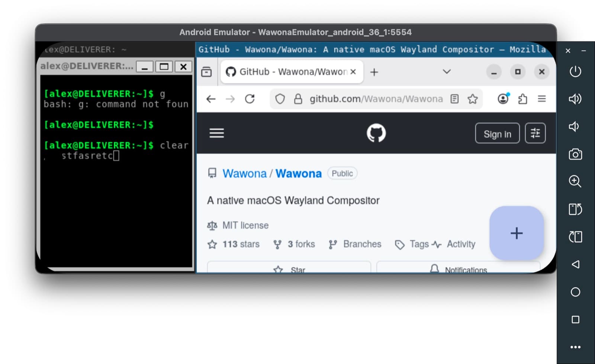Expand the list all tabs chevron

point(447,71)
